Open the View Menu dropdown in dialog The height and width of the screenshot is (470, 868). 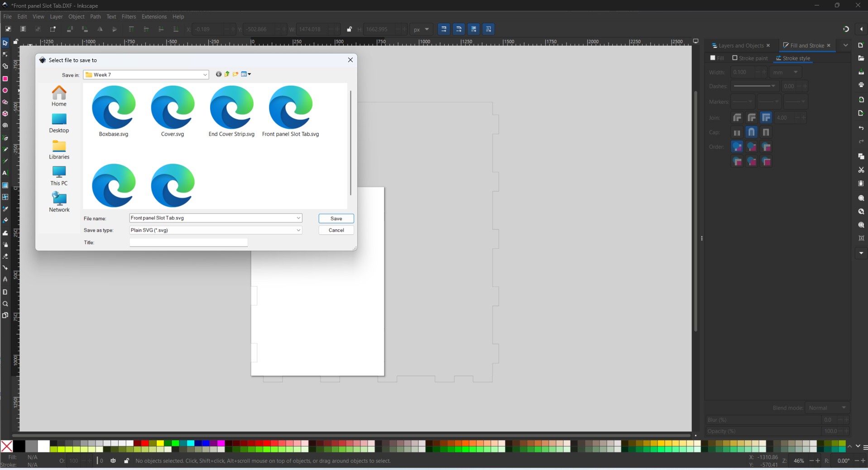(246, 74)
